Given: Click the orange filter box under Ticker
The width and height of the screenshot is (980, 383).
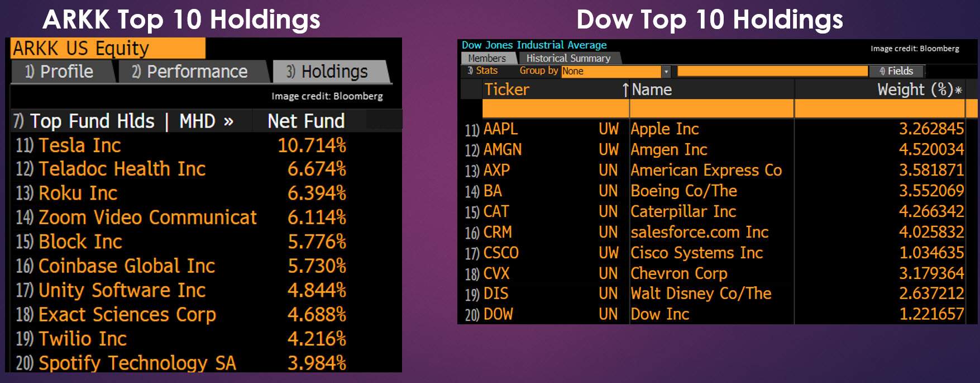Looking at the screenshot, I should 555,109.
